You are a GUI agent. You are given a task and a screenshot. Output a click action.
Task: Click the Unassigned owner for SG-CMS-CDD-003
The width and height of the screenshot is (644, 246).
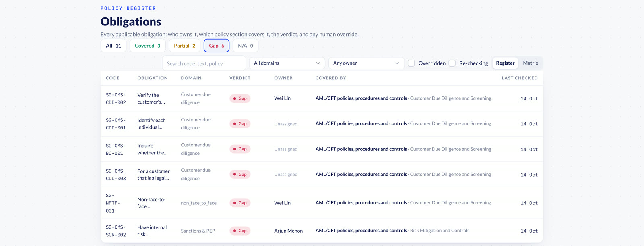[x=286, y=175]
